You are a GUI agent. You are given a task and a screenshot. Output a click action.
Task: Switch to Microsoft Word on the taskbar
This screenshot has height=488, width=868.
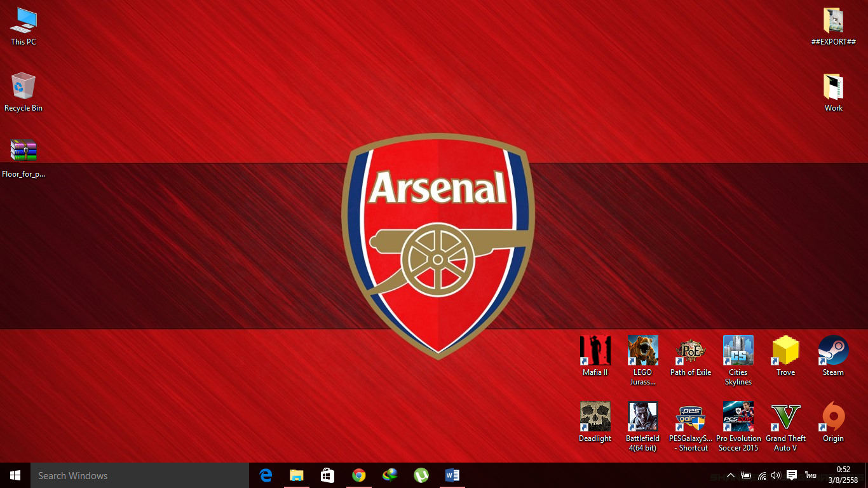coord(452,475)
